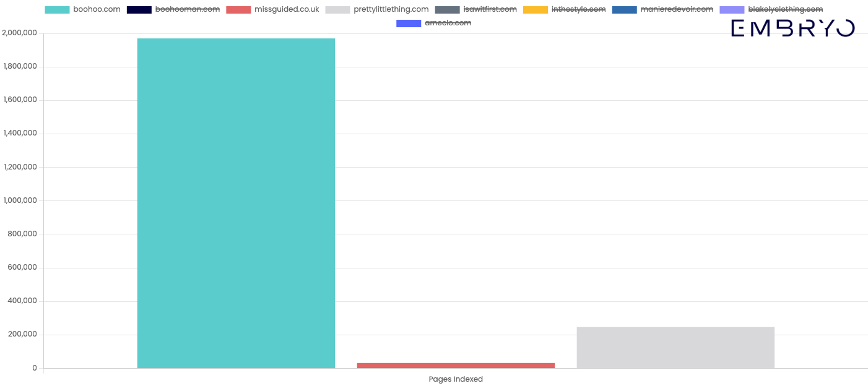Click the 1,600,000 y-axis value

click(20, 100)
